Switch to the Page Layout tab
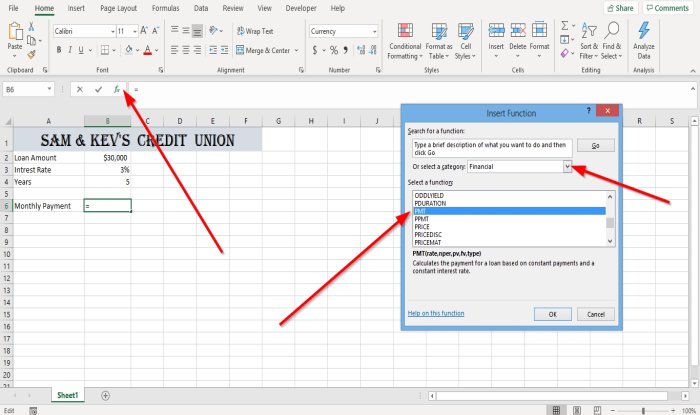 pos(118,8)
